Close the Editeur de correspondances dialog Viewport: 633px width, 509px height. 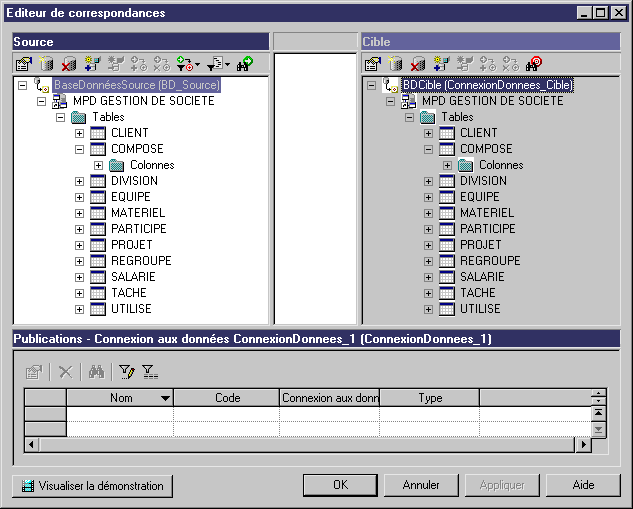coord(618,13)
